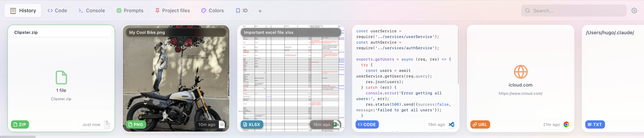This screenshot has width=644, height=138.
Task: Click the file document icon in Clipster.zip card
Action: tap(61, 77)
